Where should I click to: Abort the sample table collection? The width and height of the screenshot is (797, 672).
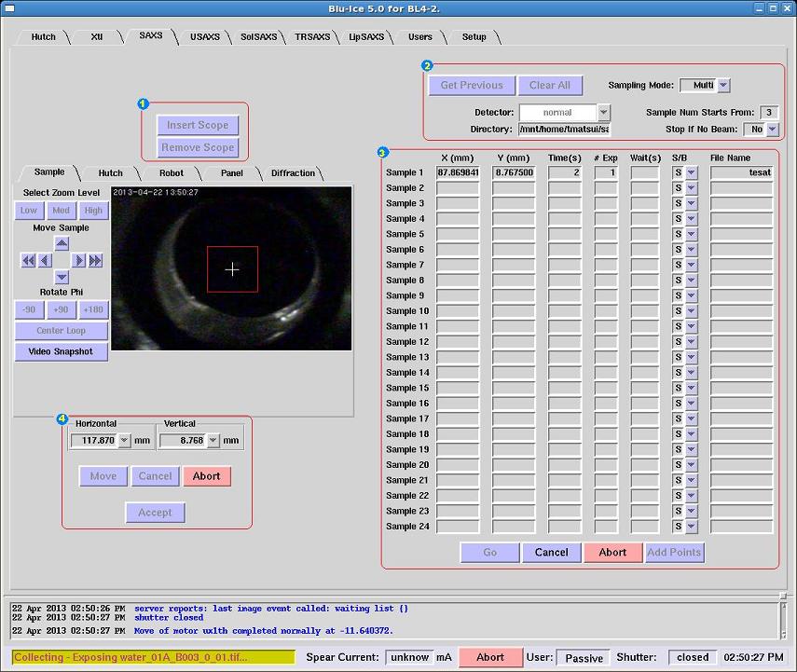(x=612, y=552)
